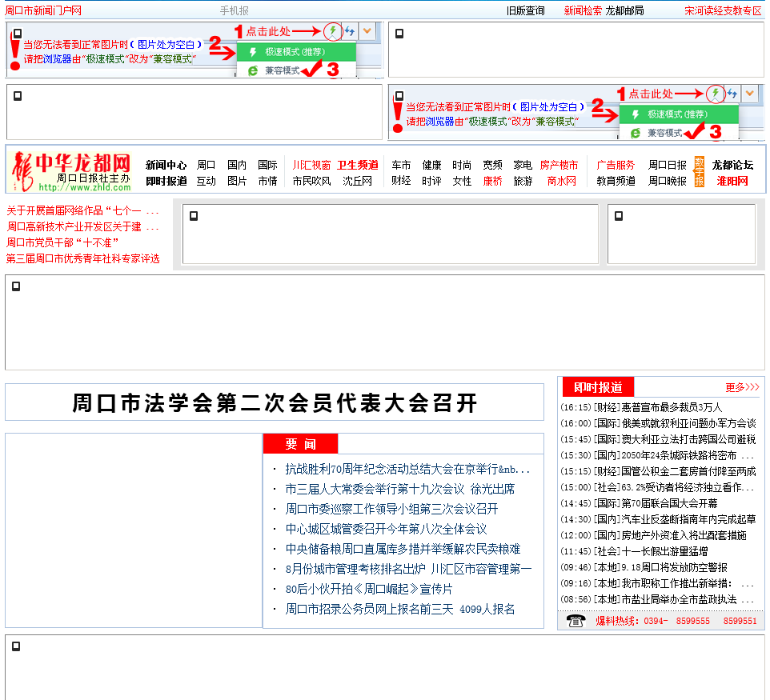Open the 淮阳网 link

pyautogui.click(x=732, y=181)
